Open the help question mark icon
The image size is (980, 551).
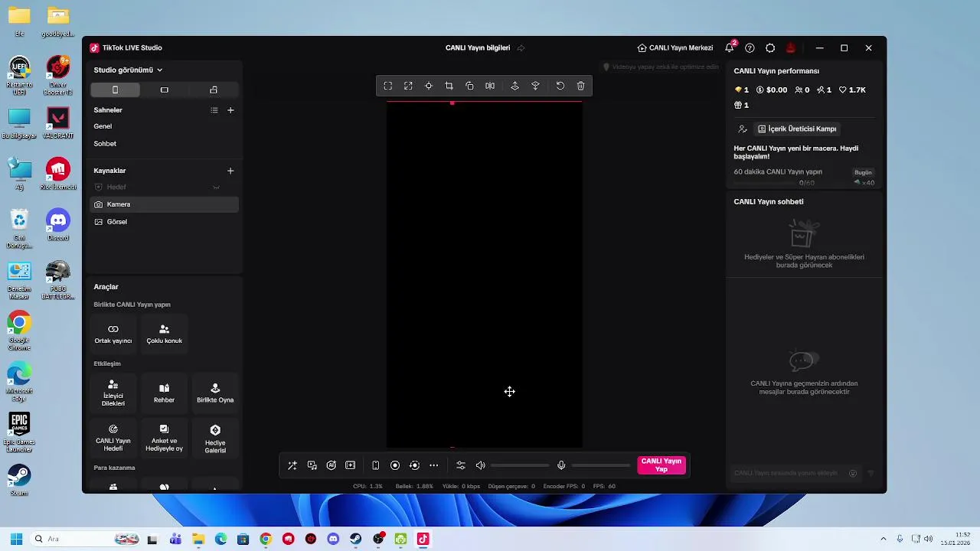point(750,47)
